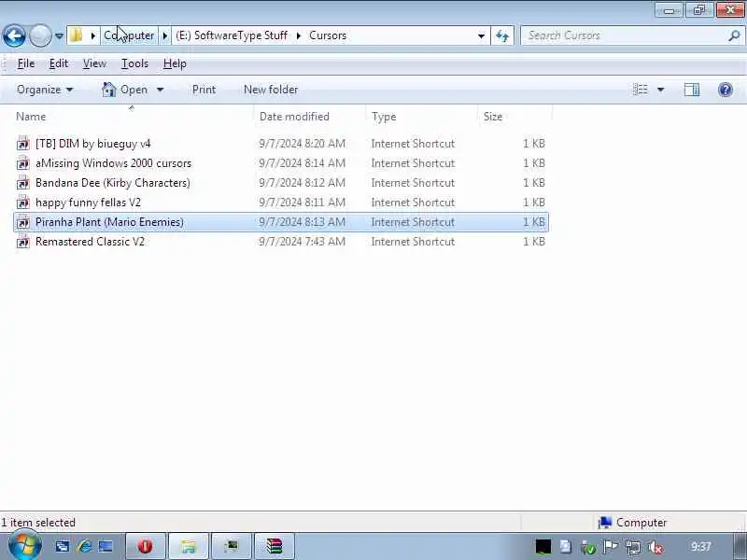Select the Cursors breadcrumb segment

tap(328, 35)
